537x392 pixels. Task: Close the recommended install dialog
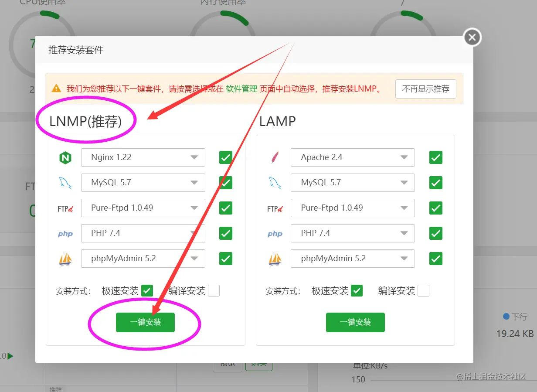click(x=472, y=37)
